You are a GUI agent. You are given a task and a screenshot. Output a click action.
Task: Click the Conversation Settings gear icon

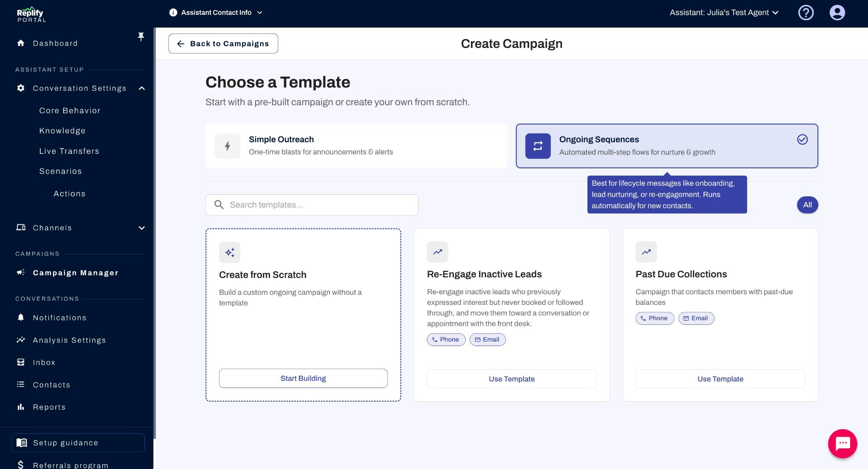(x=20, y=88)
